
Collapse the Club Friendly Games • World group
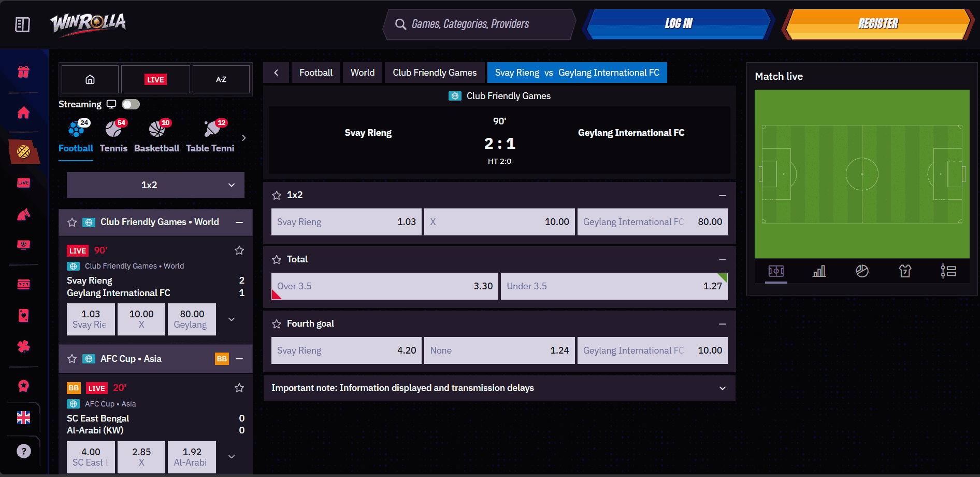(x=239, y=222)
